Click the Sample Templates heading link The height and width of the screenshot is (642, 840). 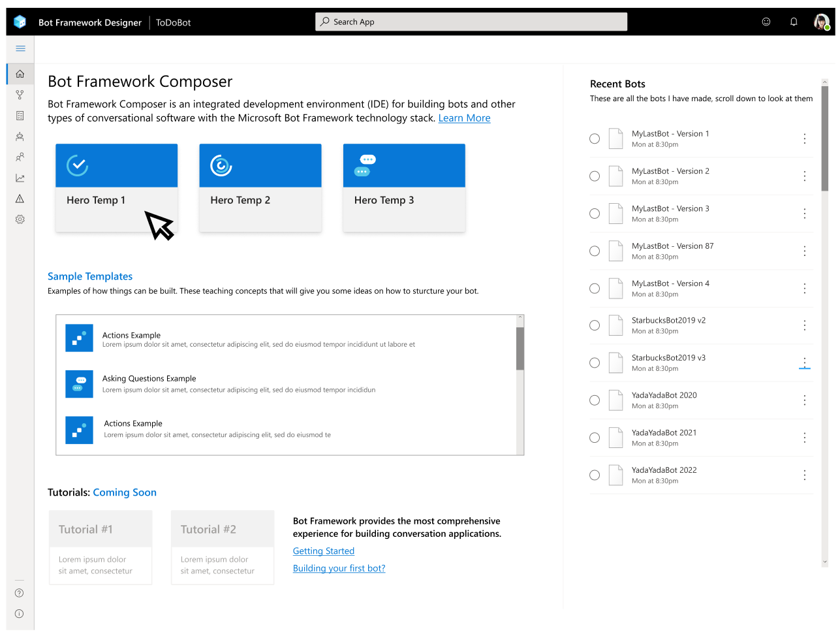pos(90,276)
